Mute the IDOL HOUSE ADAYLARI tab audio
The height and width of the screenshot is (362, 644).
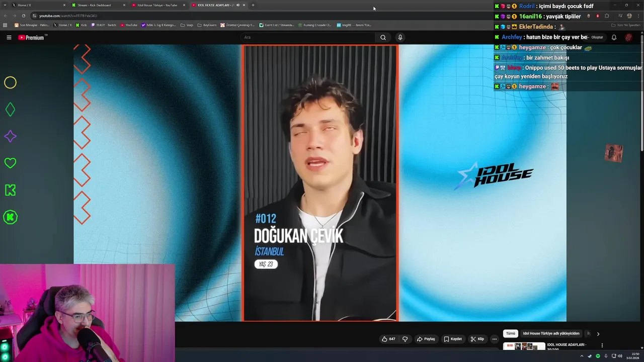tap(237, 5)
